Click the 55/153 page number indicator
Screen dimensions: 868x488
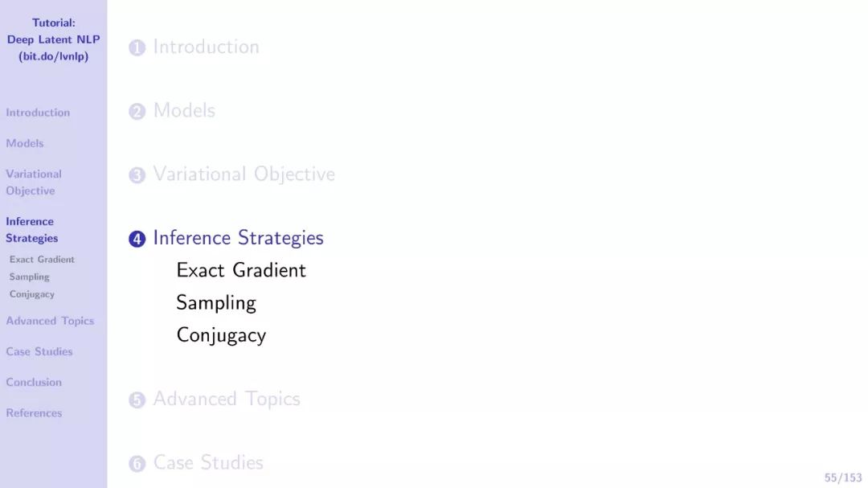[842, 478]
